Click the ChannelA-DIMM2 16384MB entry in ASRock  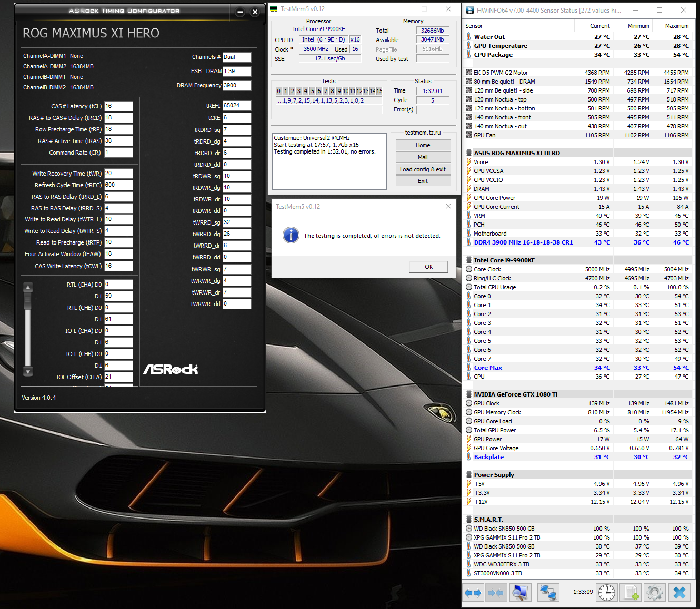(x=58, y=66)
